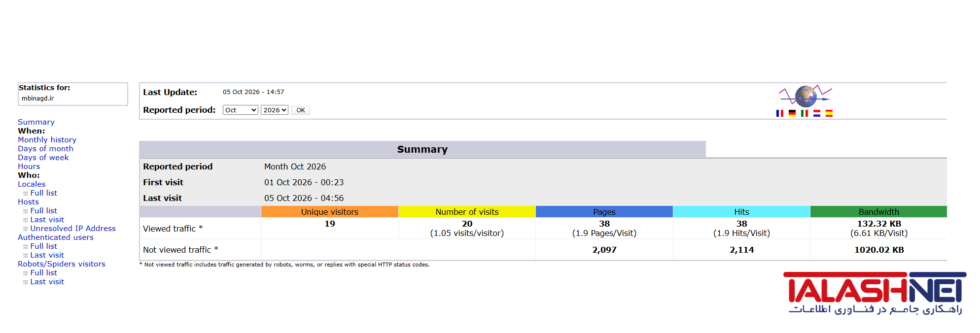The image size is (980, 333).
Task: Click the yellow Number of visits header
Action: point(467,212)
